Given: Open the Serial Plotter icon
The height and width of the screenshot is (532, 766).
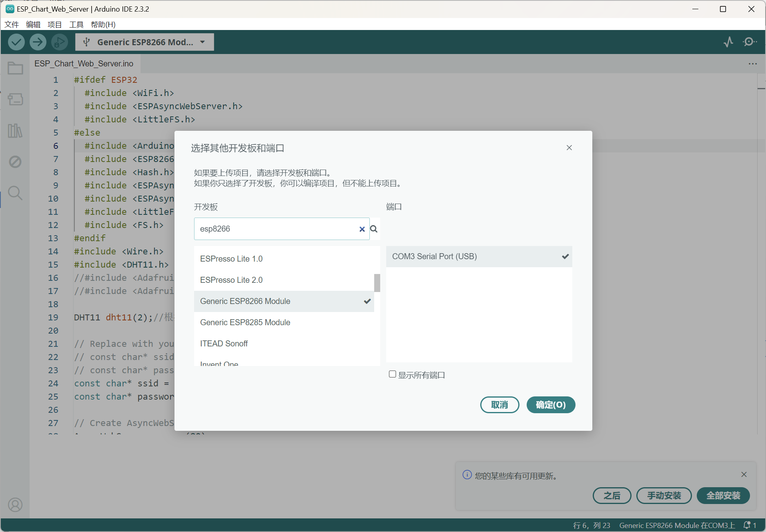Looking at the screenshot, I should click(x=728, y=42).
